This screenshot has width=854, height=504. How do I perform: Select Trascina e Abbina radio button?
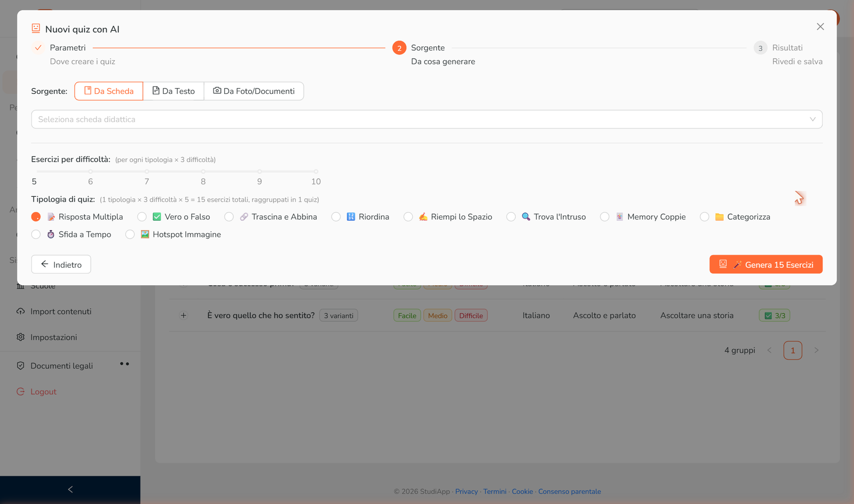tap(229, 217)
